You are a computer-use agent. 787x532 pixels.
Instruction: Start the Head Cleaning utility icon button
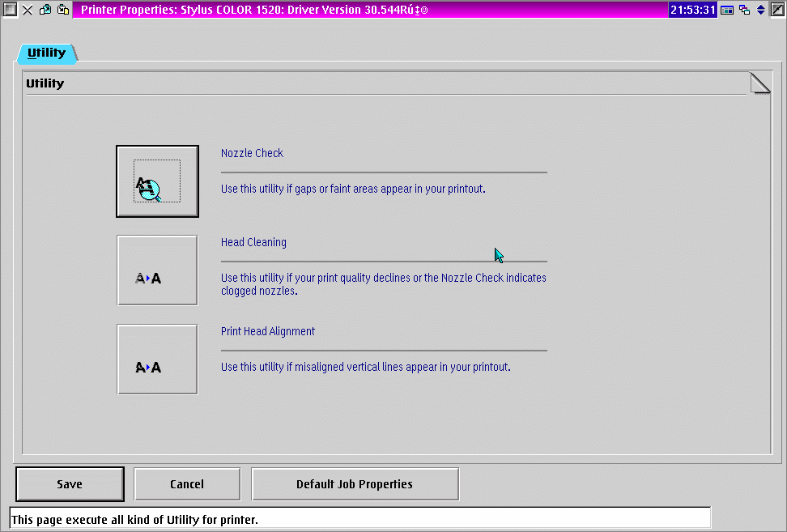[x=157, y=270]
